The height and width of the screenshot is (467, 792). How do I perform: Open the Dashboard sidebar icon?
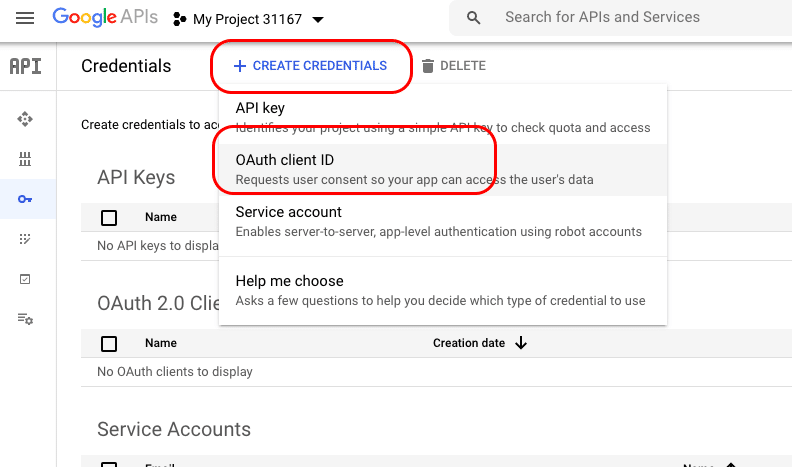tap(26, 119)
